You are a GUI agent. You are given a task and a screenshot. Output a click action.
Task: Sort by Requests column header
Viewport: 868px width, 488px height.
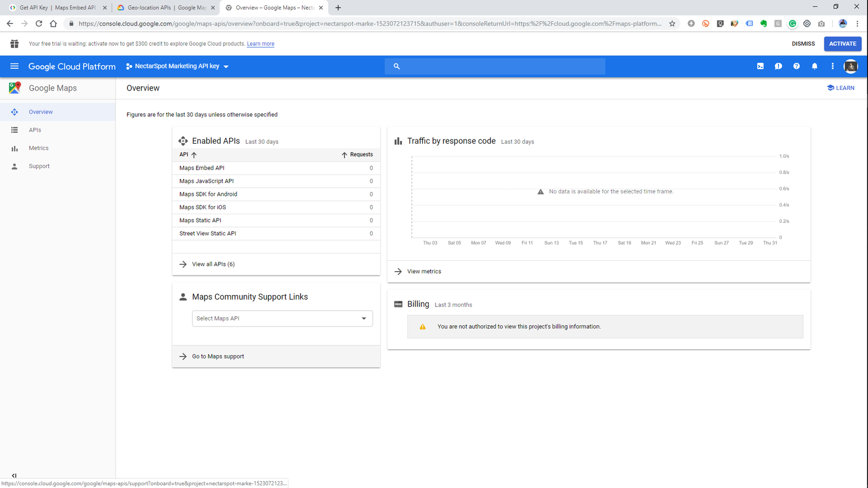(357, 155)
